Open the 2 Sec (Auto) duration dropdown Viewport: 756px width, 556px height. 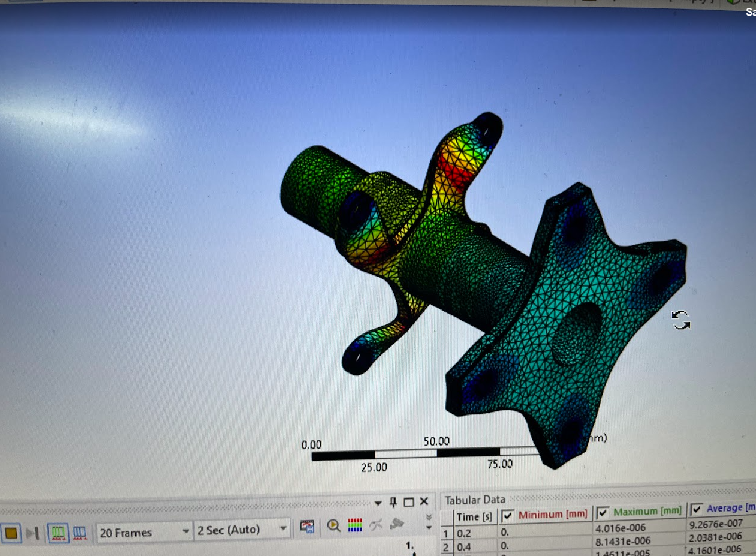pos(283,529)
